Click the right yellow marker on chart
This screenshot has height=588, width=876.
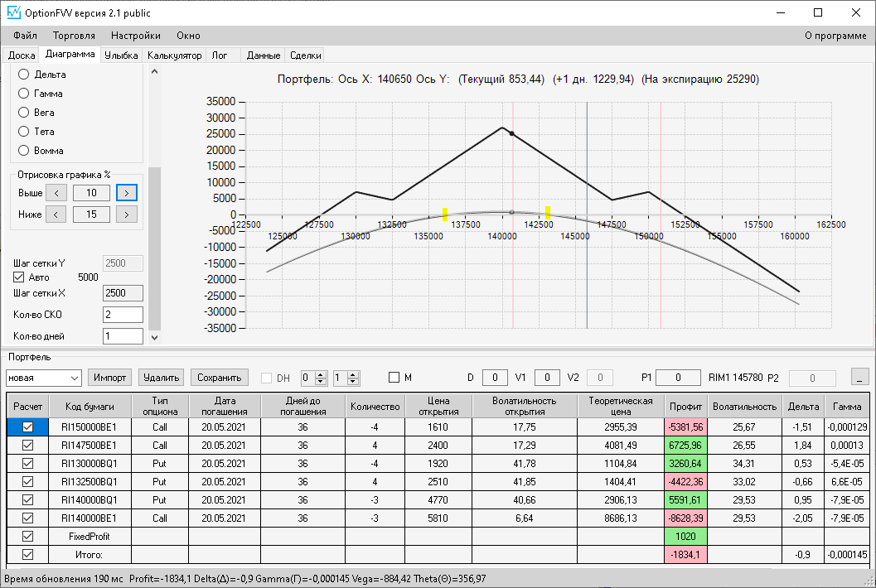point(548,212)
